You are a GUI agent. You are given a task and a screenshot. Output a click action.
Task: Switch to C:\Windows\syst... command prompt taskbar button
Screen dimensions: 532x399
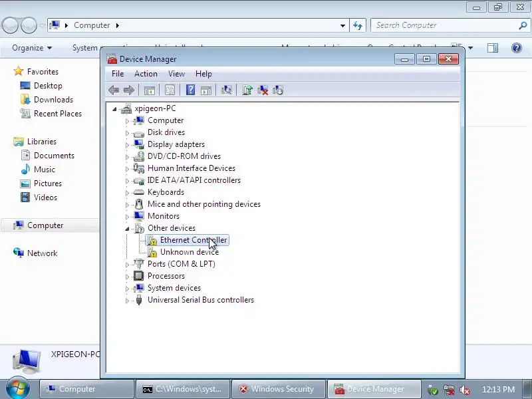click(184, 389)
